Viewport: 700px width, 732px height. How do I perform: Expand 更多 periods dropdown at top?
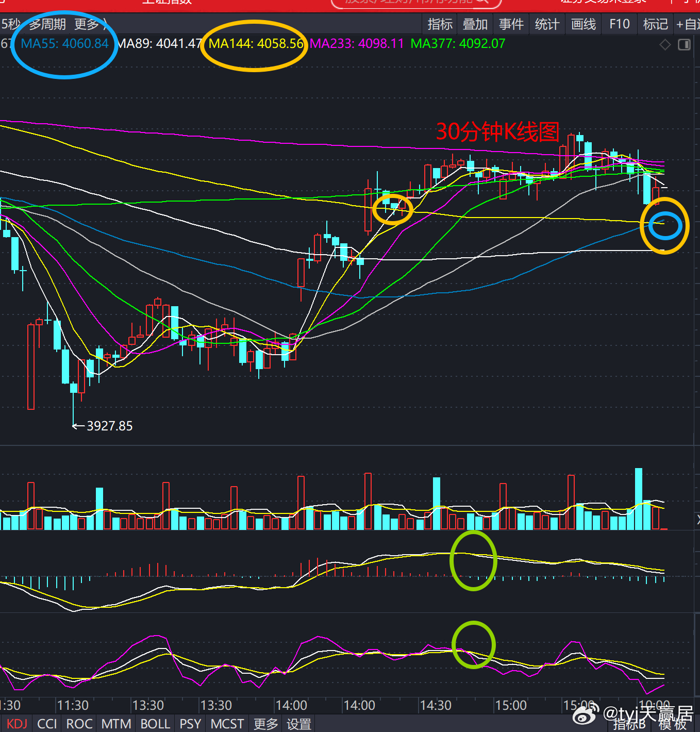[x=90, y=24]
